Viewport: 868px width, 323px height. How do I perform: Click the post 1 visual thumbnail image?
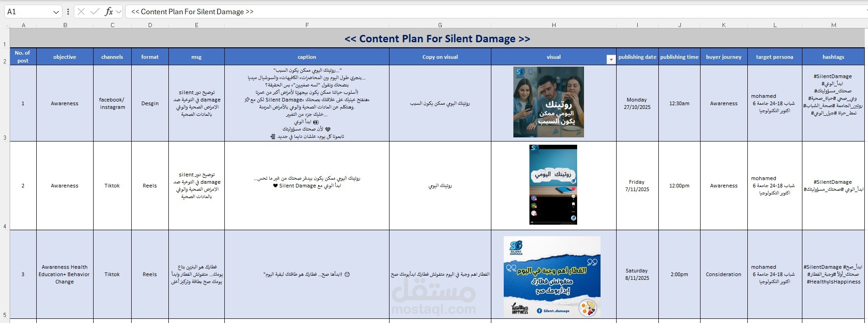coord(549,102)
